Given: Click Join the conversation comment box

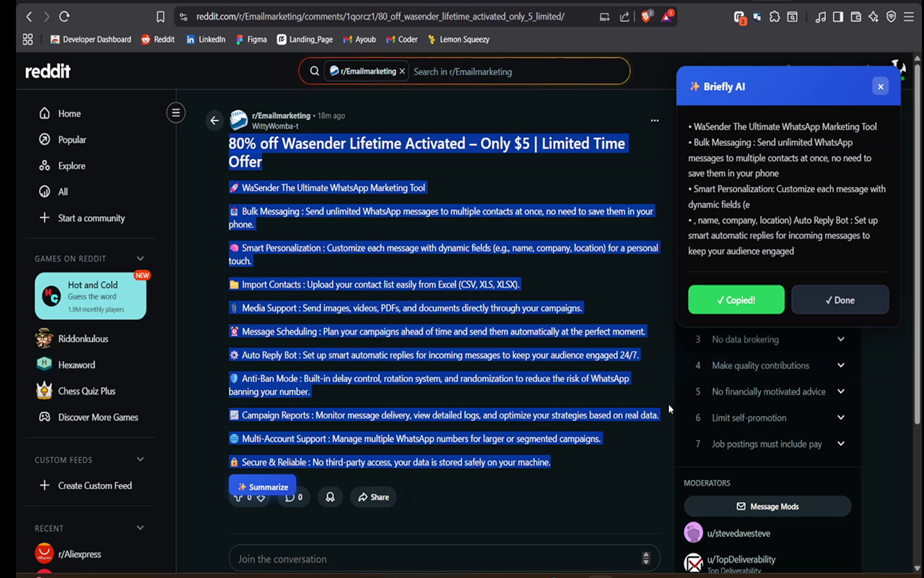Looking at the screenshot, I should click(x=444, y=558).
